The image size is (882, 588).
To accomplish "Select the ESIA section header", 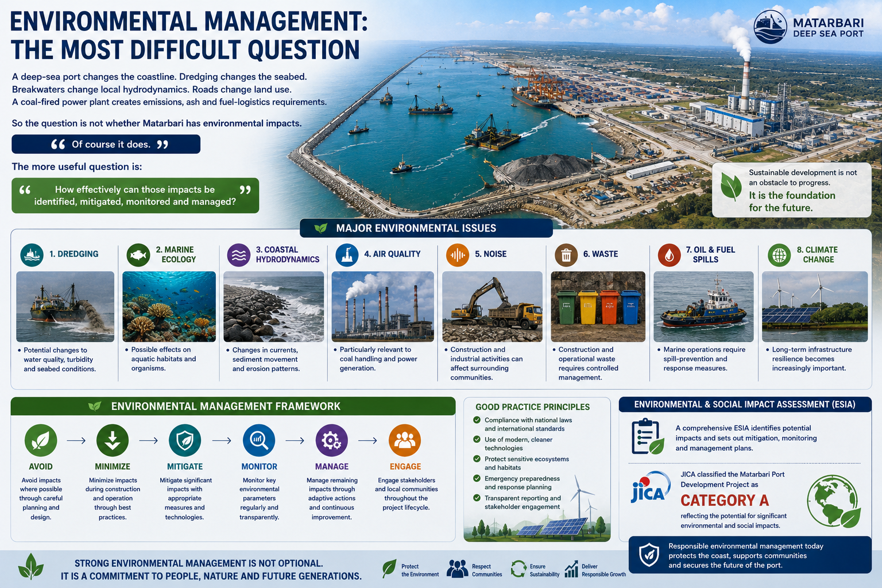I will 745,404.
